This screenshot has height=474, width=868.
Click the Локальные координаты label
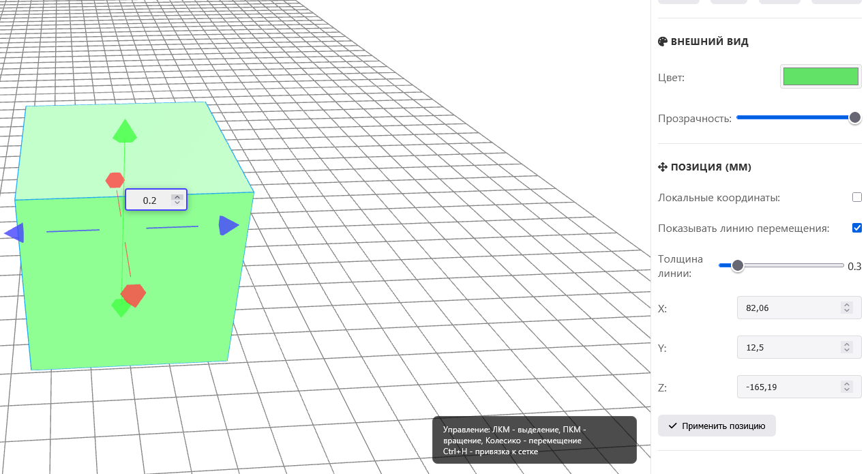(719, 197)
